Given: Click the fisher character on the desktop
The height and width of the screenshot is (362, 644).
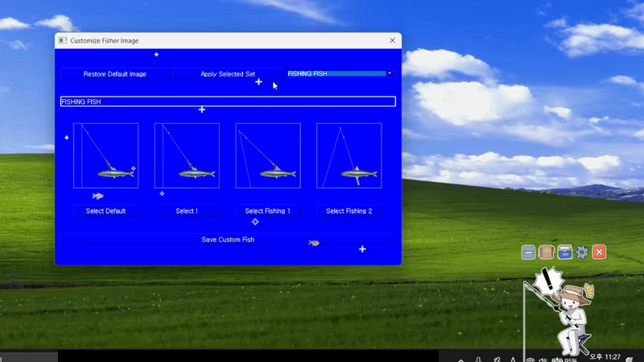Looking at the screenshot, I should [x=574, y=319].
